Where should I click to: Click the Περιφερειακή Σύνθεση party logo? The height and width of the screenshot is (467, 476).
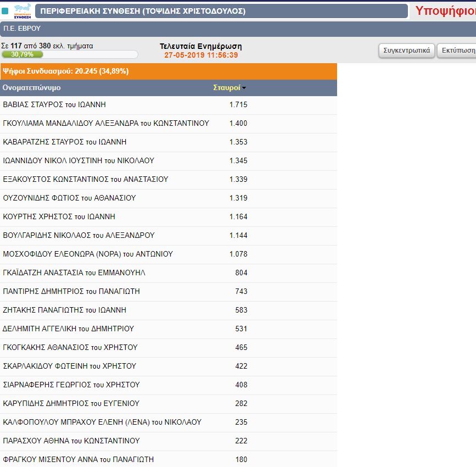point(21,11)
